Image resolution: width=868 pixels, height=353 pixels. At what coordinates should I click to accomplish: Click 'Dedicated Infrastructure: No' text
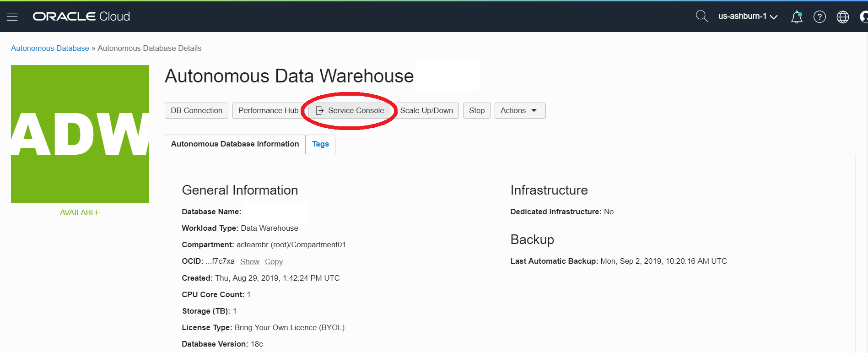pyautogui.click(x=562, y=212)
